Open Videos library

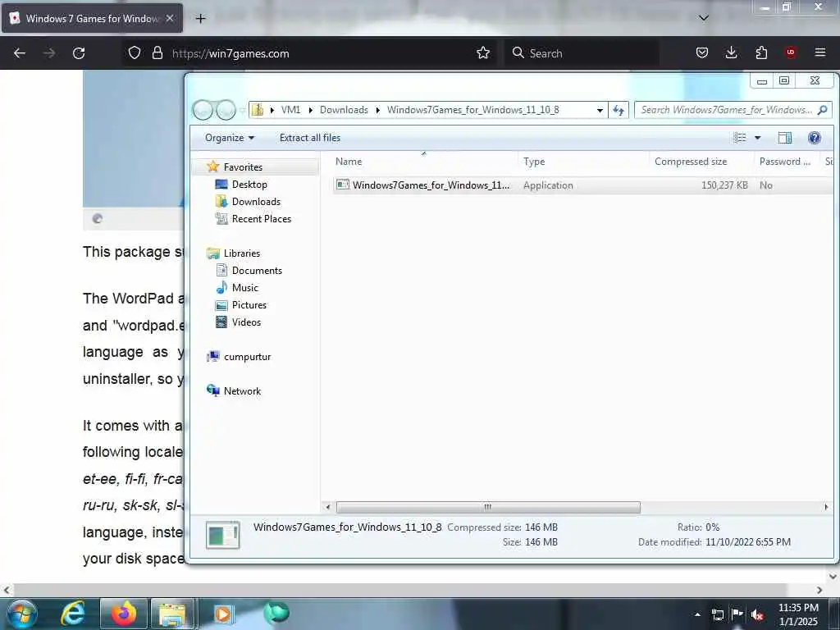246,322
